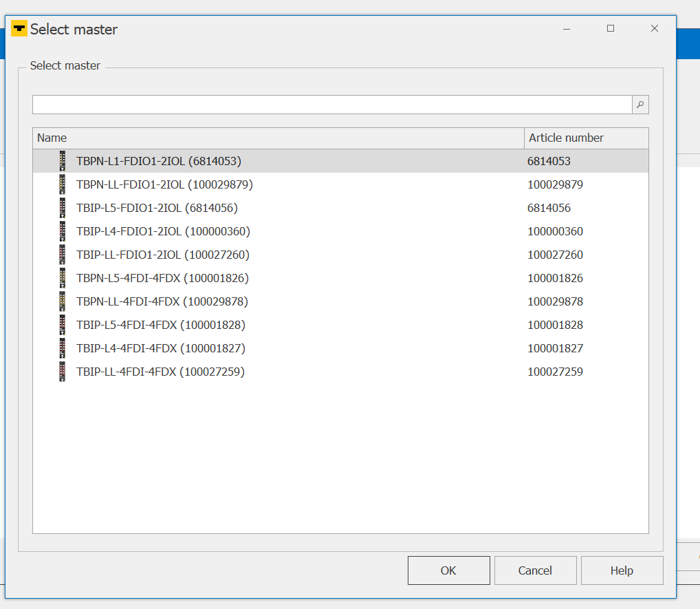Screen dimensions: 700x609
Task: Click the TBIP-L4-FDIO1-2IOL module icon
Action: tap(63, 231)
